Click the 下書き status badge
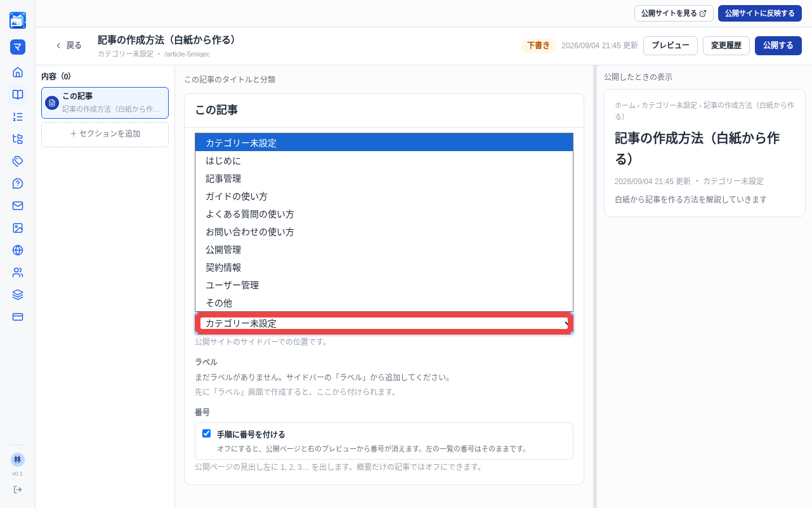The width and height of the screenshot is (812, 508). [539, 46]
